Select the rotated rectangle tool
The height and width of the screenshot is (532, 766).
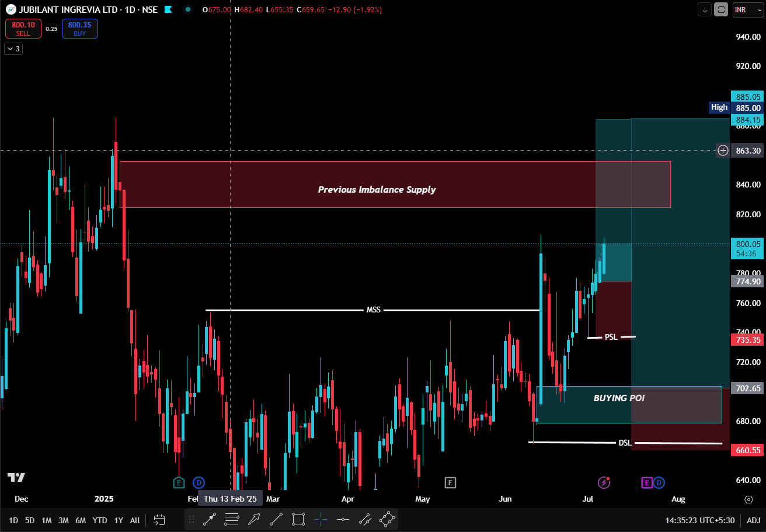tap(387, 519)
